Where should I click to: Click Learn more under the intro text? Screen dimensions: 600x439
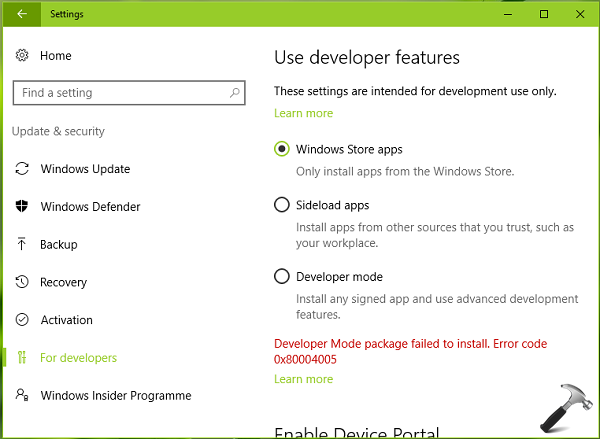click(x=303, y=113)
